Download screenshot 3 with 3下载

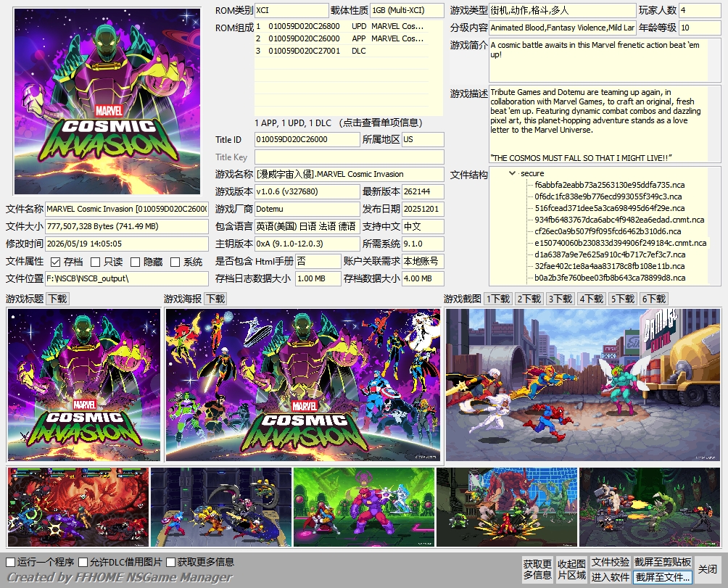coord(561,299)
